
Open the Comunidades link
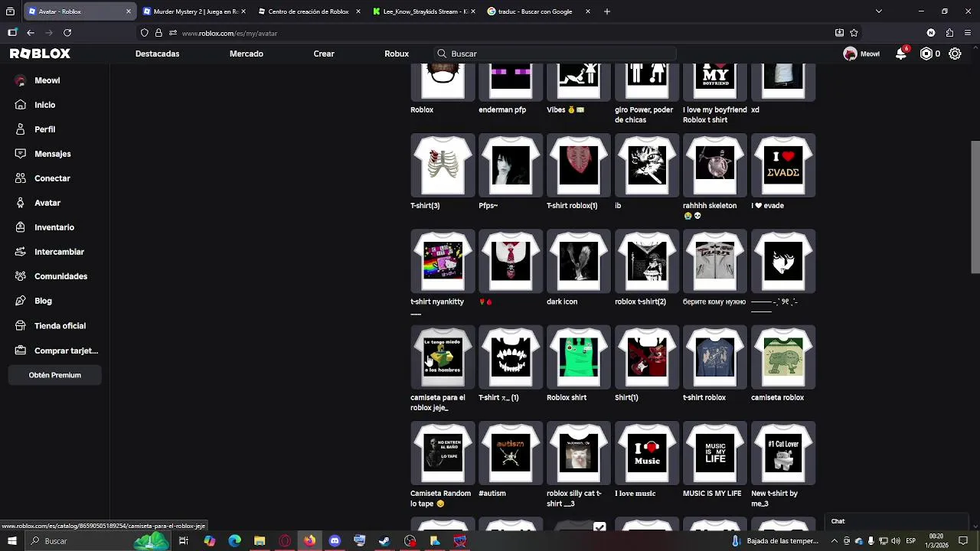pos(60,276)
